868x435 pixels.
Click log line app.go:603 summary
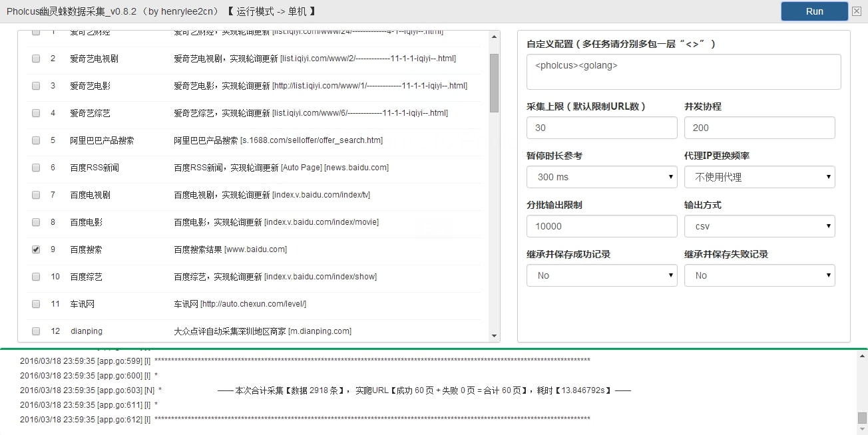(325, 390)
